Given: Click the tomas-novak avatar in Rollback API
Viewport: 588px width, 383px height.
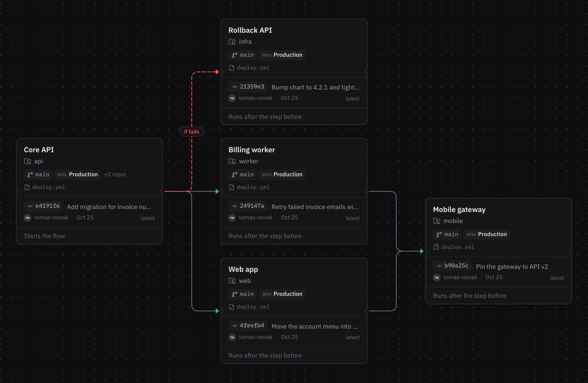Looking at the screenshot, I should tap(232, 98).
